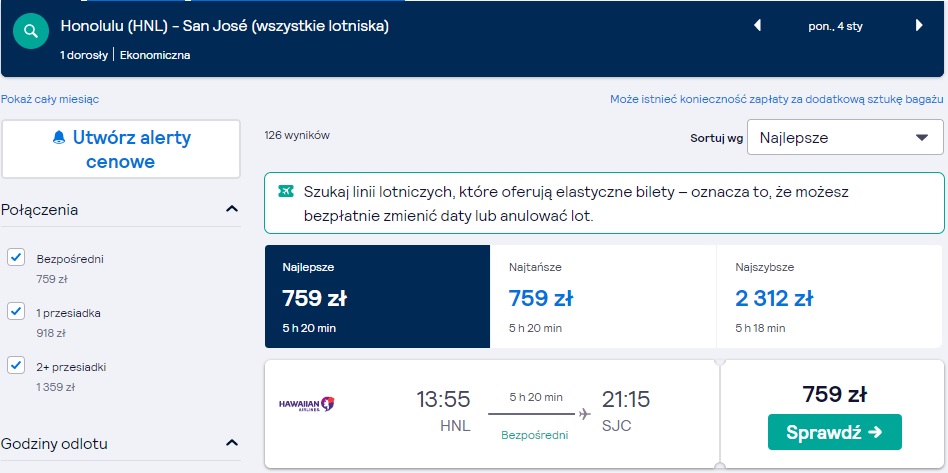This screenshot has height=473, width=948.
Task: Click the Honolulu – San José route text
Action: click(224, 27)
